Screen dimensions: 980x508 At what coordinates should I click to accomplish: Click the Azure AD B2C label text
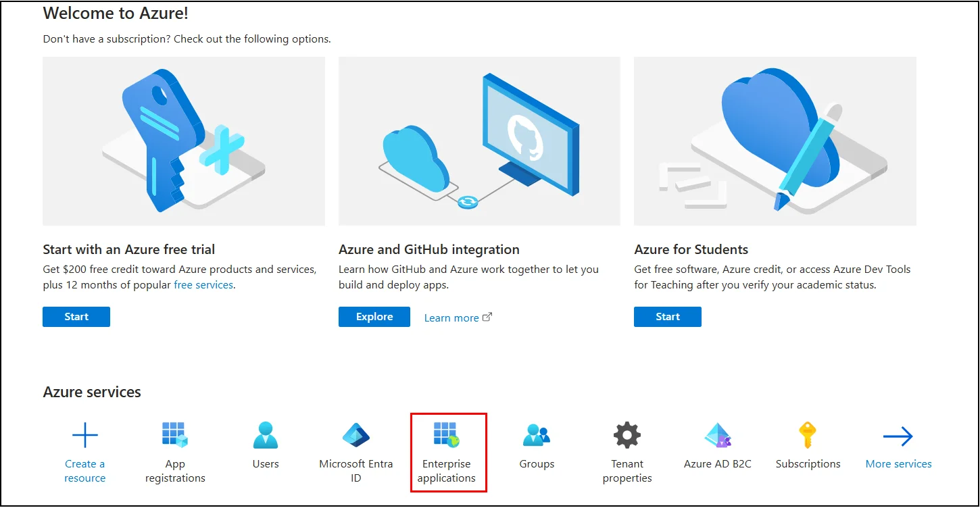(x=718, y=464)
